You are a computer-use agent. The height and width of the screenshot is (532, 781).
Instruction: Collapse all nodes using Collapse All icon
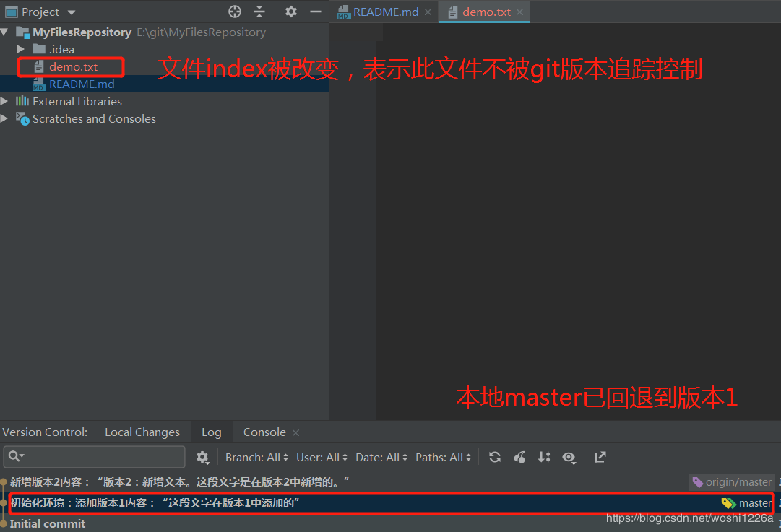coord(259,12)
